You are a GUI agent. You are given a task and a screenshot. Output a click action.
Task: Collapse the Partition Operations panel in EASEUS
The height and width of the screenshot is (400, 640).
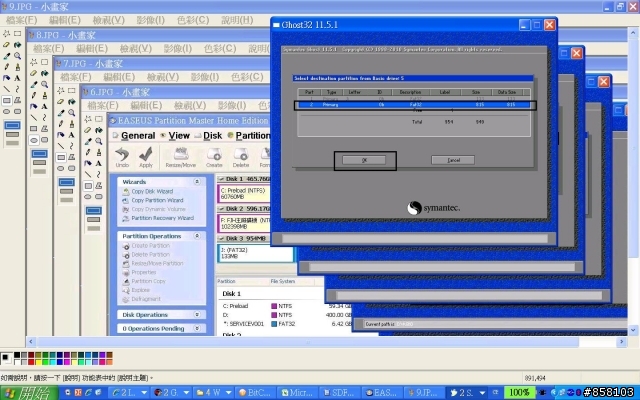197,236
